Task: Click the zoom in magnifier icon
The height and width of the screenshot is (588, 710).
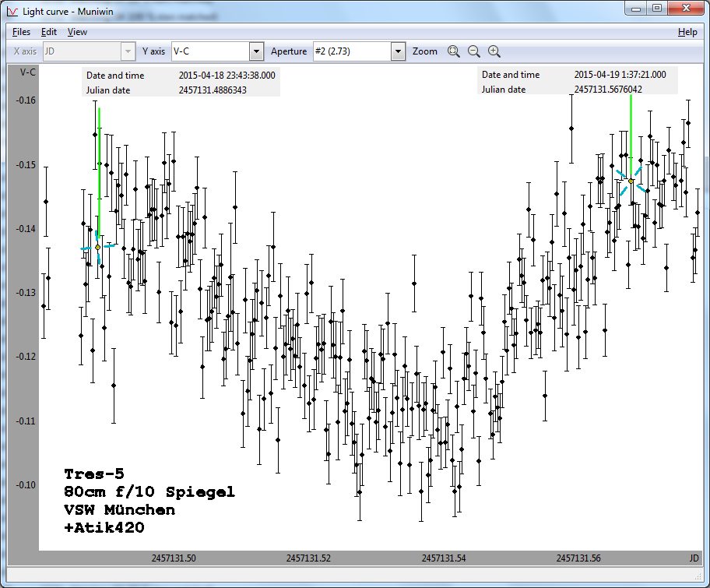Action: pos(494,51)
